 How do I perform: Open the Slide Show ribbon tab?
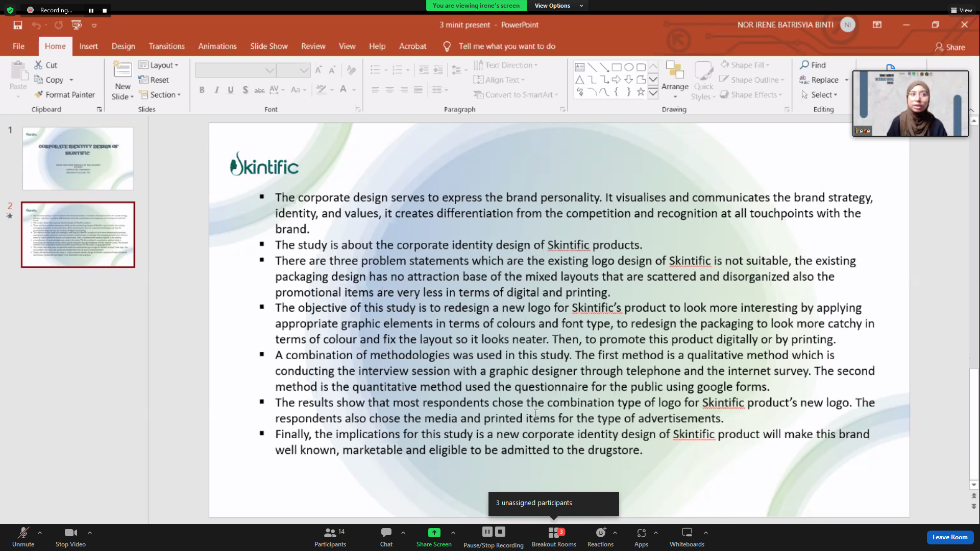click(x=268, y=46)
